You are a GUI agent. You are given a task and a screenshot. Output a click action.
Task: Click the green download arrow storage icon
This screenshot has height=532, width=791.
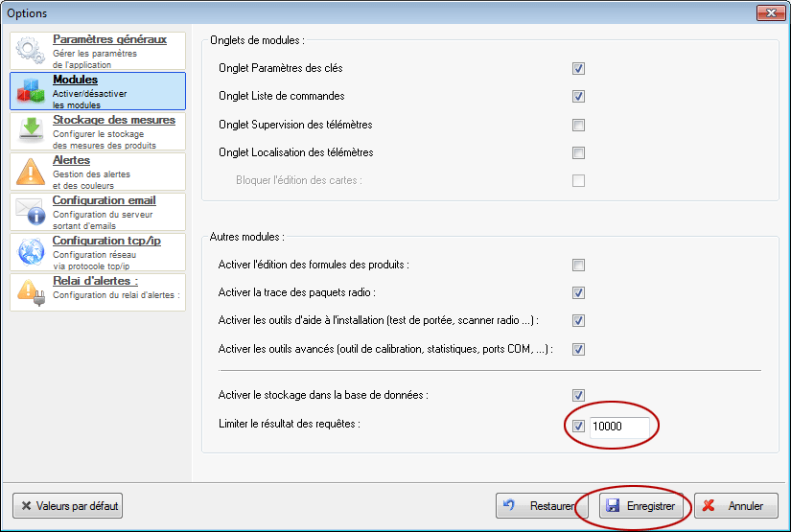click(x=32, y=128)
